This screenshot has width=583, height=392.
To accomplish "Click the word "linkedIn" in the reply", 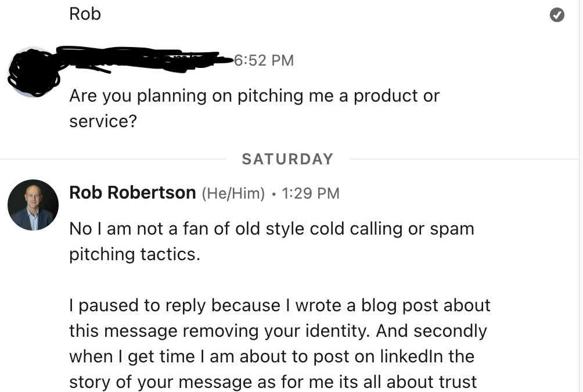I will tap(411, 357).
